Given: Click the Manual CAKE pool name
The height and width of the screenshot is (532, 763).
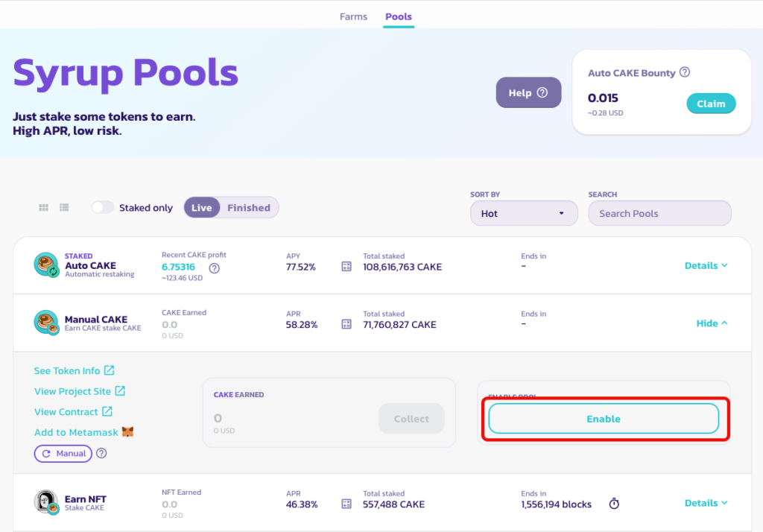Looking at the screenshot, I should point(96,320).
